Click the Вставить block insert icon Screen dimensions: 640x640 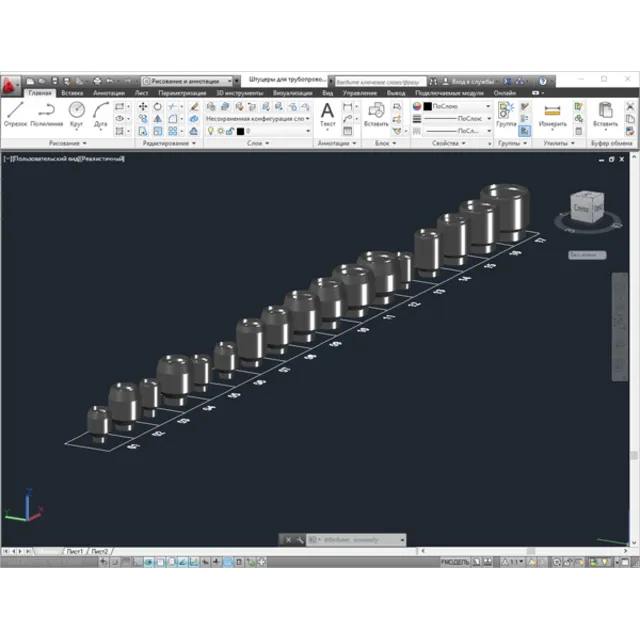click(376, 114)
